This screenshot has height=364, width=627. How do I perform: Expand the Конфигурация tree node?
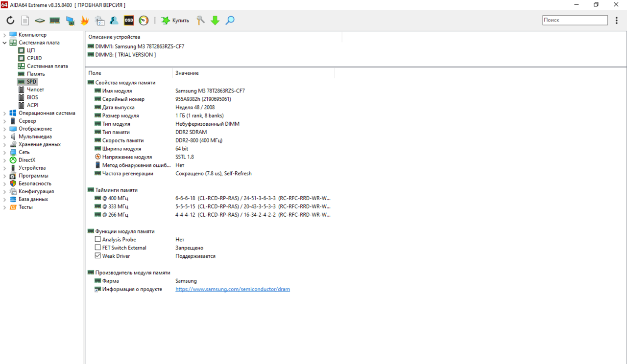tap(4, 191)
